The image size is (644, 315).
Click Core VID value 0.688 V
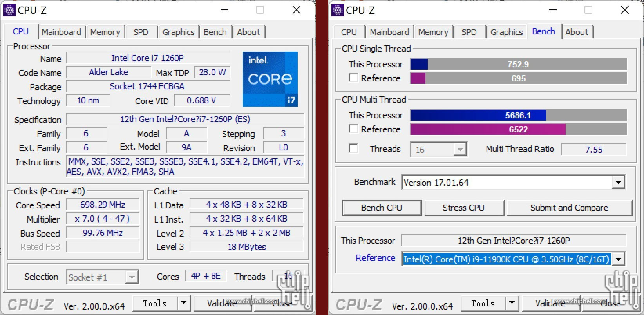201,100
